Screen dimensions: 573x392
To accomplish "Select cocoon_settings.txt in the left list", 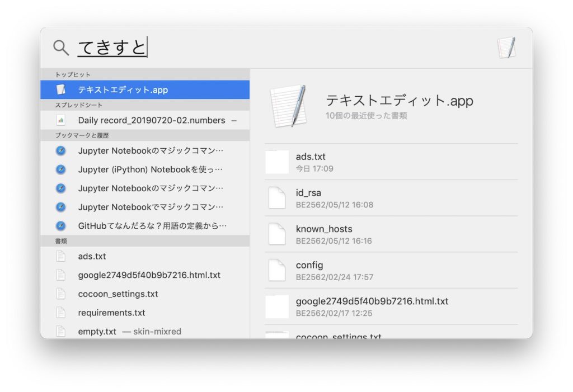I will point(145,294).
